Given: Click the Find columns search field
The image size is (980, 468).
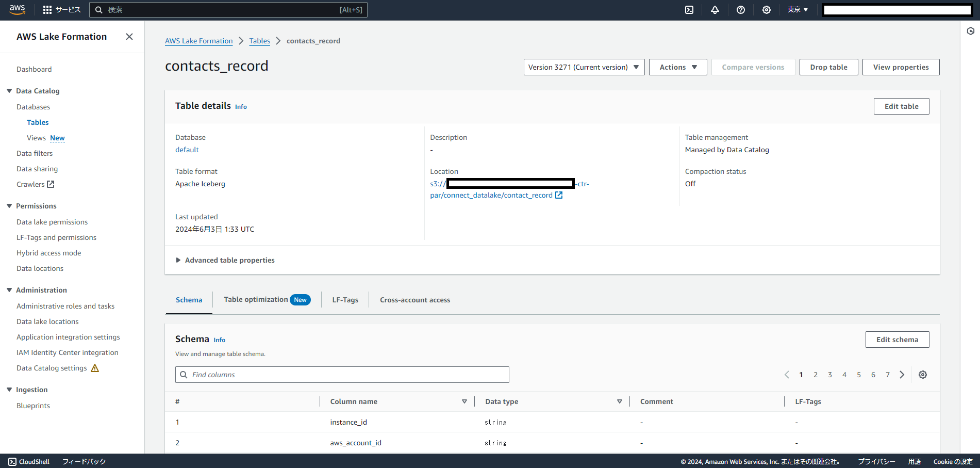Looking at the screenshot, I should pyautogui.click(x=342, y=375).
